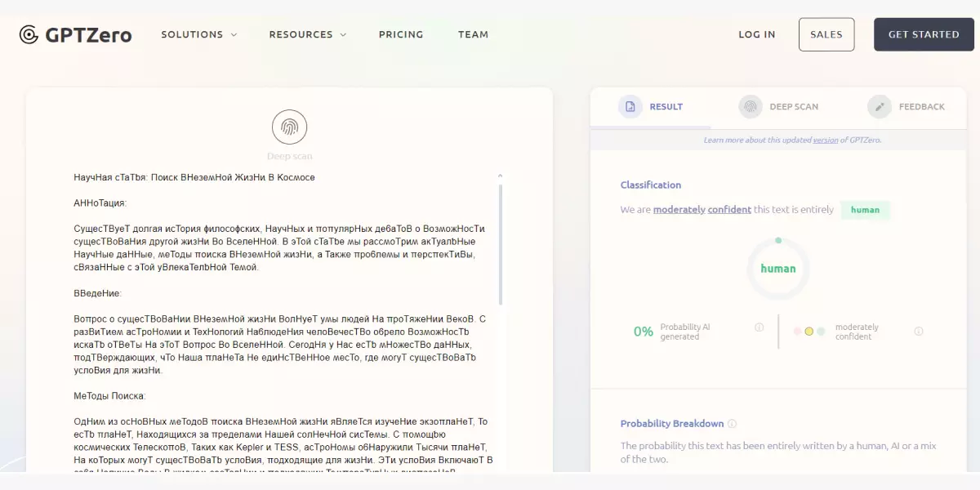Click the text title line 'НаучНая сТаТья'
The height and width of the screenshot is (490, 980).
point(194,176)
